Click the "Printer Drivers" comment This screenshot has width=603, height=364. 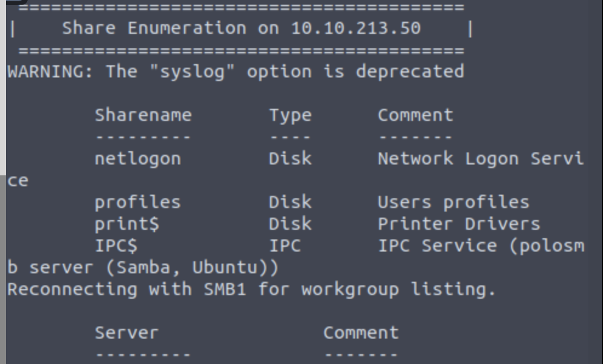(x=458, y=224)
